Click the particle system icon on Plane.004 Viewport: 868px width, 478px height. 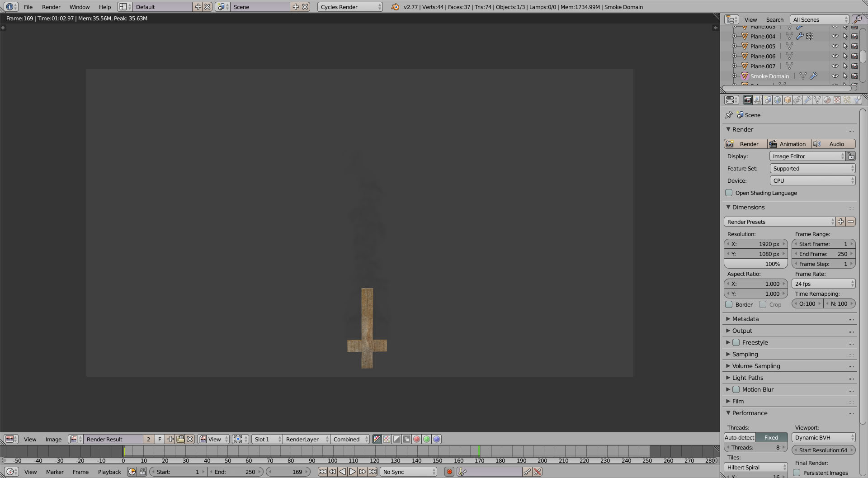tap(810, 36)
